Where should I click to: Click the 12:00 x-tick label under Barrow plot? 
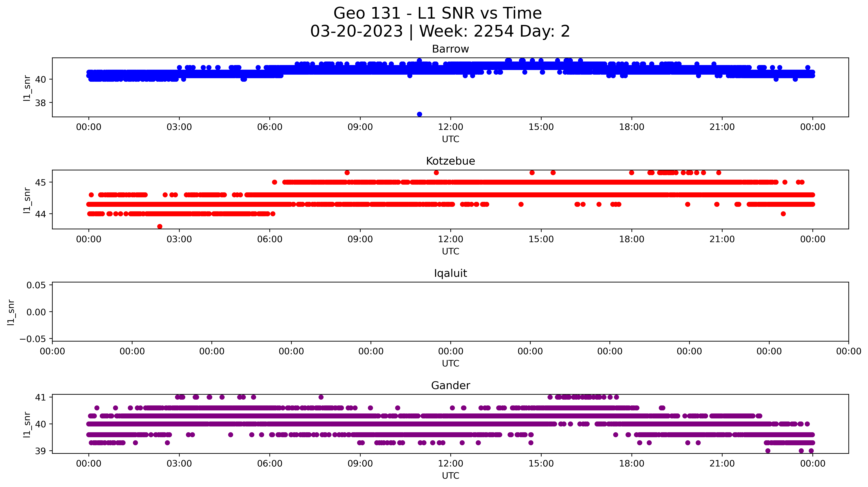click(x=451, y=127)
